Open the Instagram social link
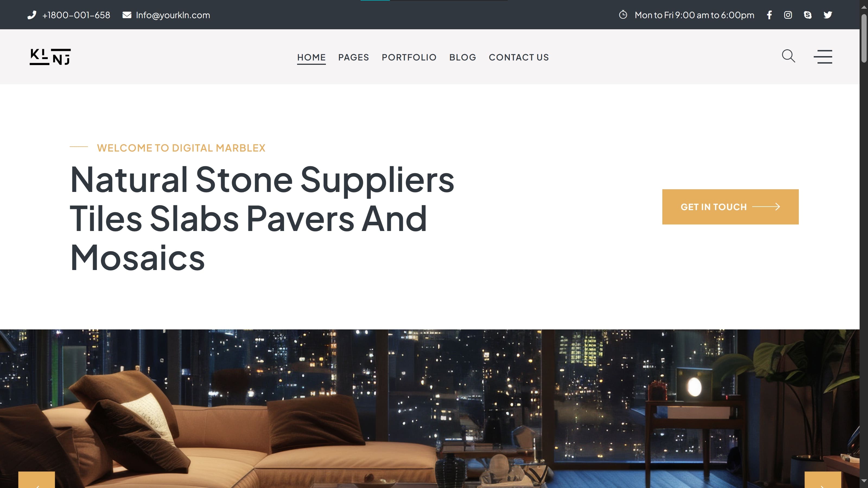This screenshot has width=868, height=488. tap(788, 15)
